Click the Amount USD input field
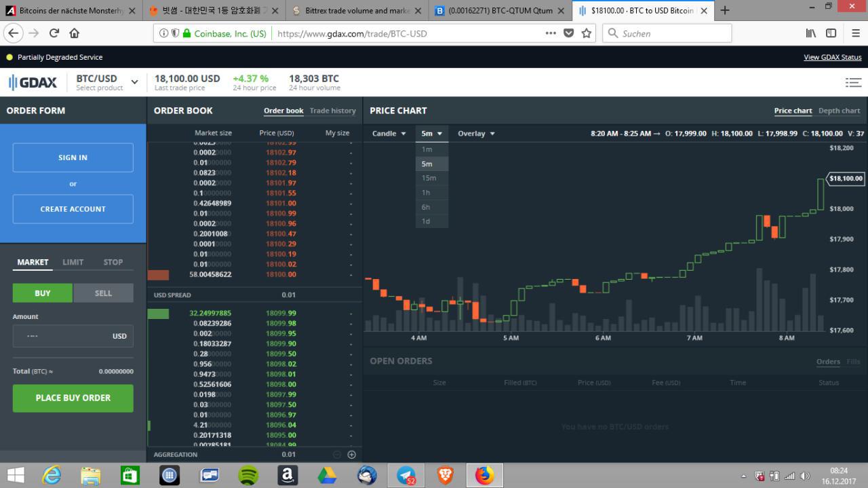This screenshot has width=868, height=488. [x=73, y=336]
